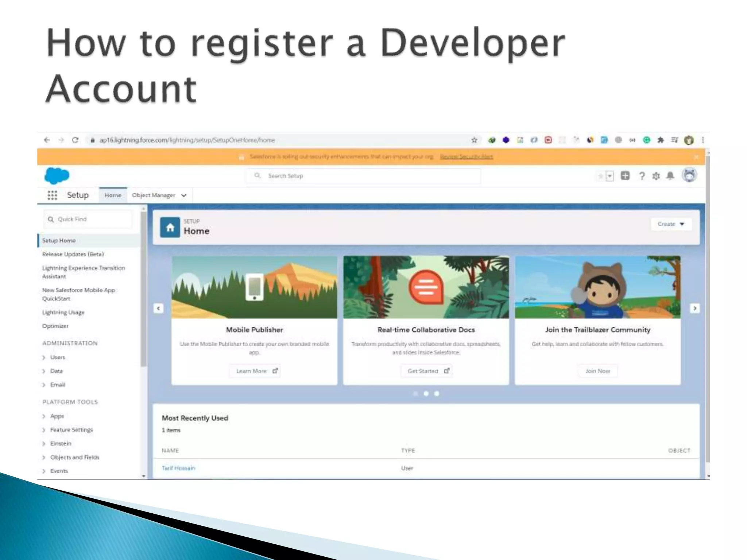Click the Salesforce cloud logo
The image size is (747, 560).
click(57, 176)
